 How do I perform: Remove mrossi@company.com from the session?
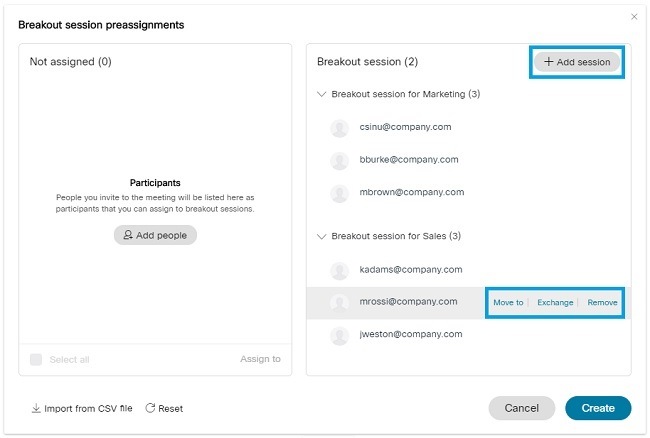pos(602,302)
